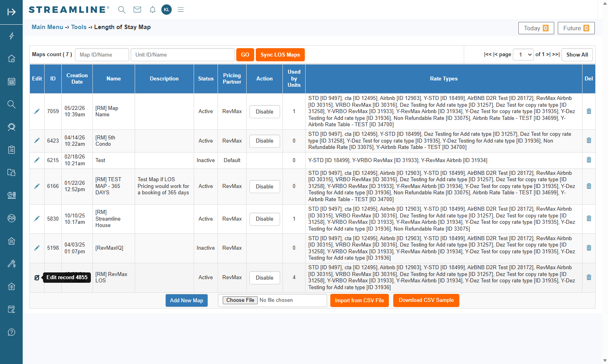Open the folder with house sidebar icon
The height and width of the screenshot is (364, 608).
12,172
